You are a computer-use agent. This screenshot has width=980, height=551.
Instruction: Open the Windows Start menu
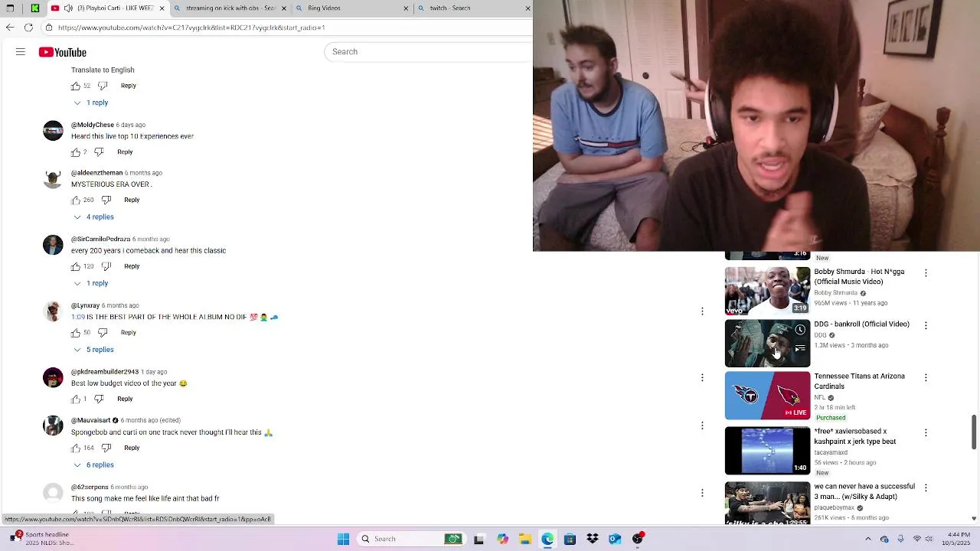[x=343, y=539]
